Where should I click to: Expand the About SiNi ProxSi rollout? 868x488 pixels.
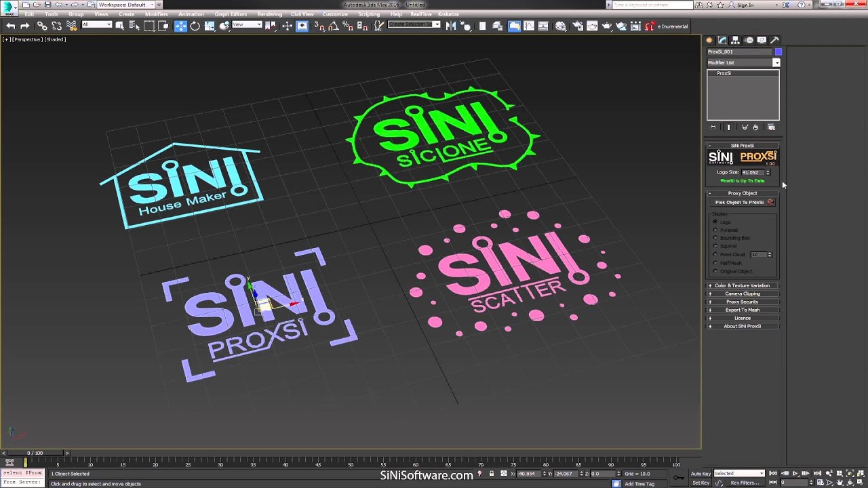tap(743, 326)
